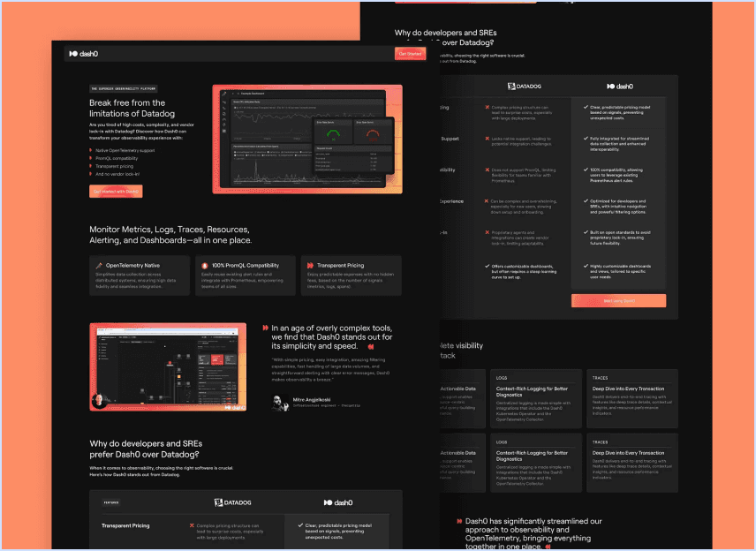Click checkmark beside 'Fully integrated for streamlined'
The width and height of the screenshot is (756, 551).
(x=586, y=139)
